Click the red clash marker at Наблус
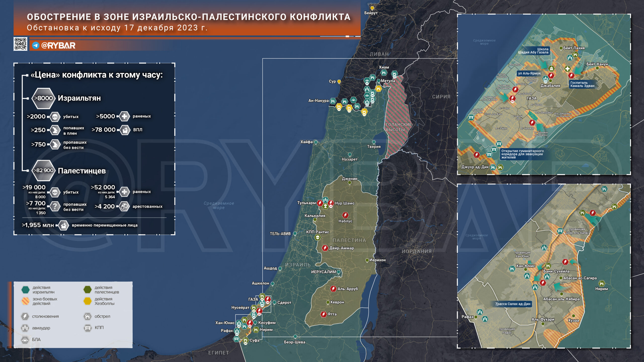Viewport: 644px width, 362px height. point(345,215)
